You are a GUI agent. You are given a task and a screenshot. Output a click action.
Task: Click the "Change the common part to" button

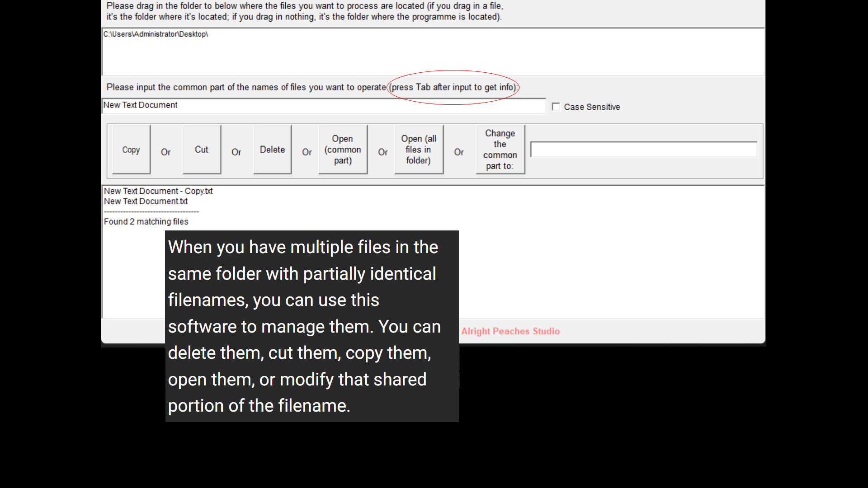point(500,149)
